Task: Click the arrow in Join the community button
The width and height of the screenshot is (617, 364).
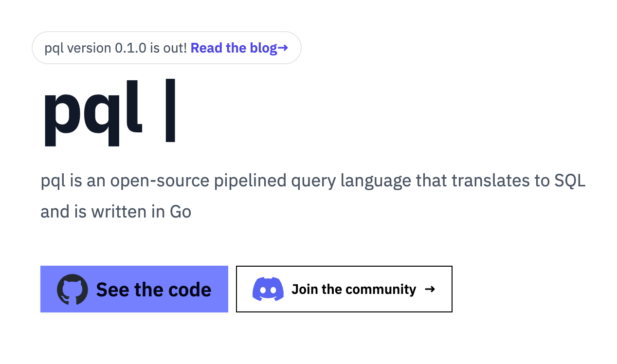Action: tap(430, 289)
